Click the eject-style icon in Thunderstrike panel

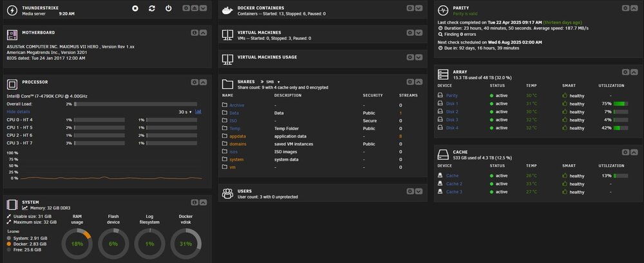(194, 8)
